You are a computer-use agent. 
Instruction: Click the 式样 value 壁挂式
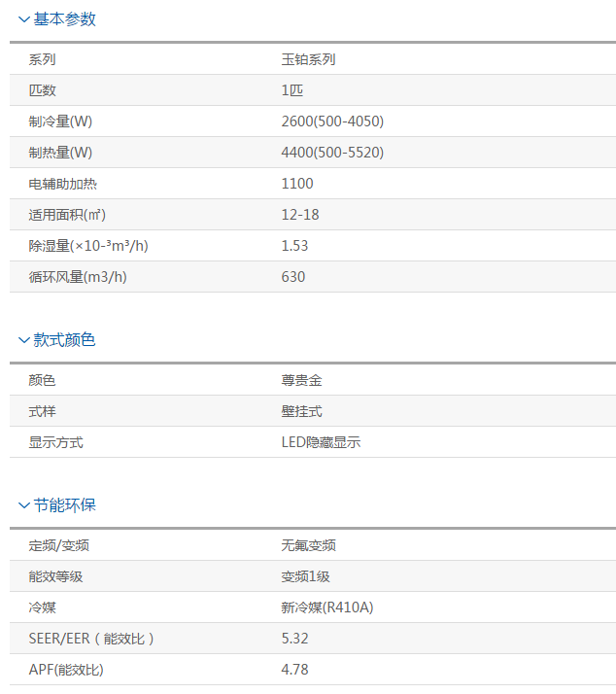pos(301,411)
